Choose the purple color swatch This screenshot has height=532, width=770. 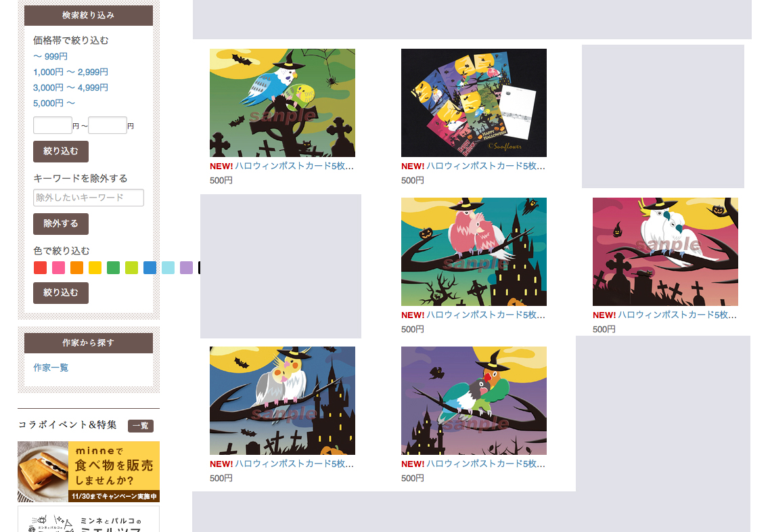click(186, 268)
